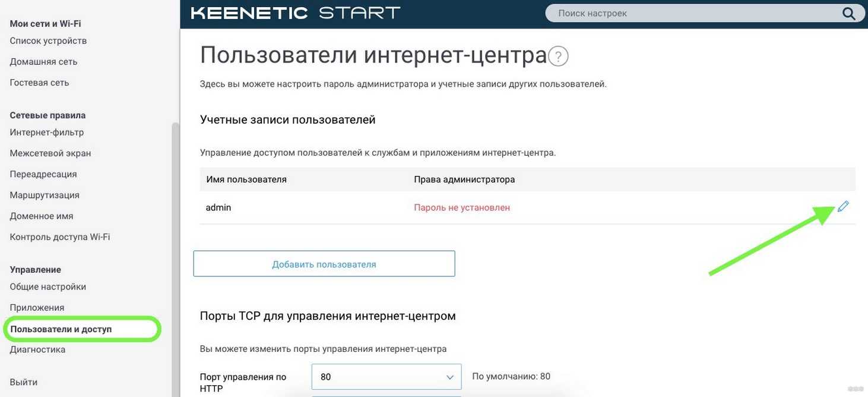868x397 pixels.
Task: Click the Add user button
Action: [x=324, y=264]
